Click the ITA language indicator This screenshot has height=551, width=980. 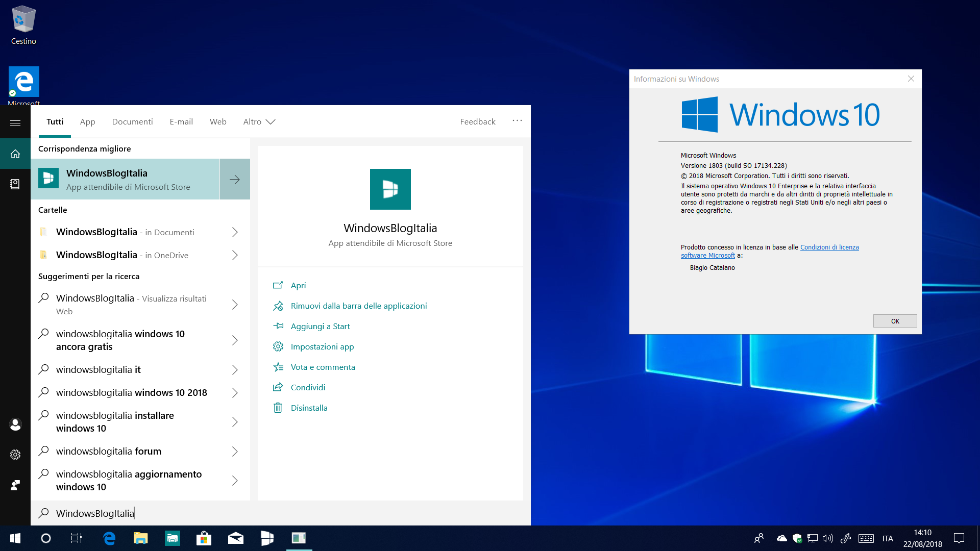pyautogui.click(x=888, y=538)
